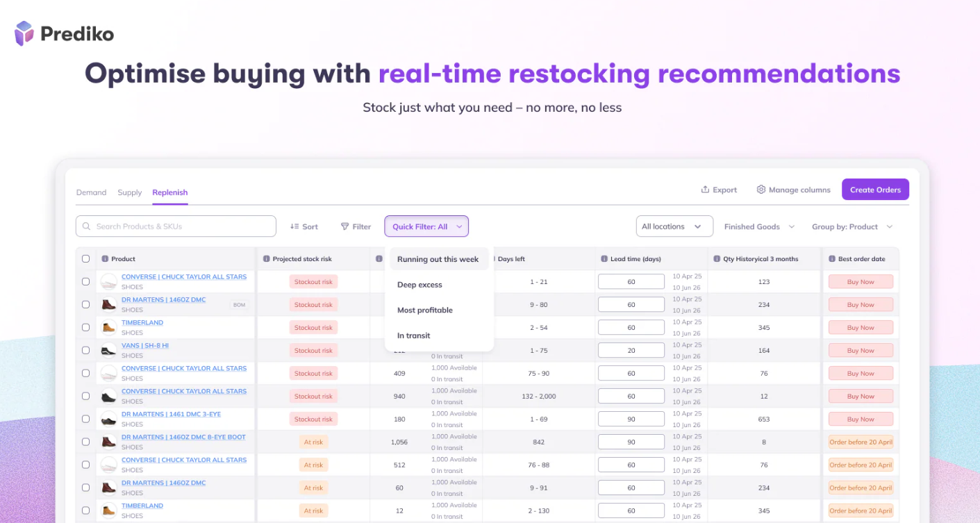The height and width of the screenshot is (523, 980).
Task: Click Buy Now for row with quantity 123
Action: (861, 282)
